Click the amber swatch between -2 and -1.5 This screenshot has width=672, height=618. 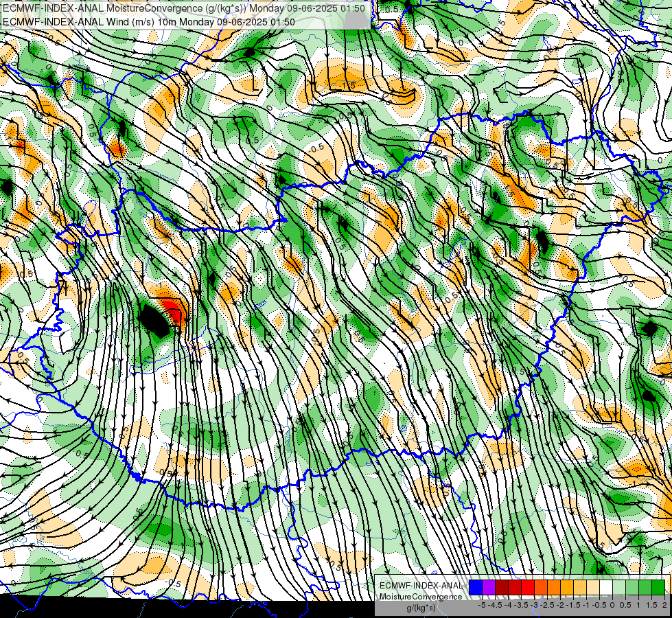567,587
